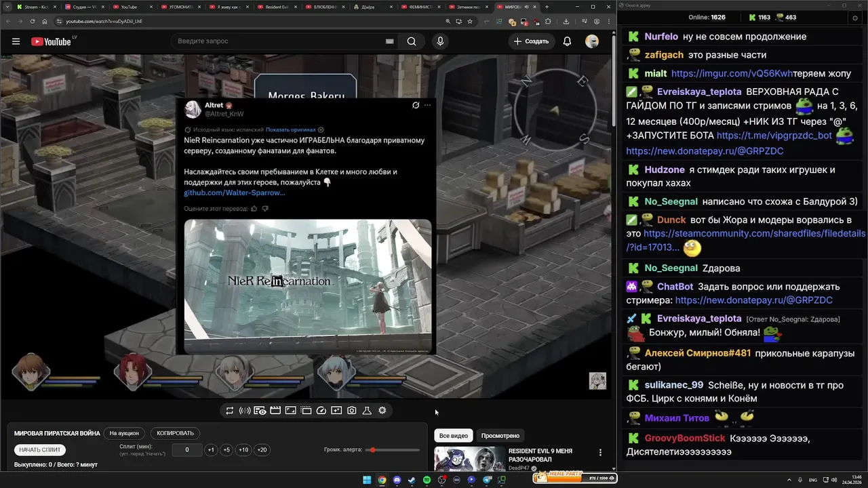
Task: Open the browser extensions puzzle icon
Action: 548,21
